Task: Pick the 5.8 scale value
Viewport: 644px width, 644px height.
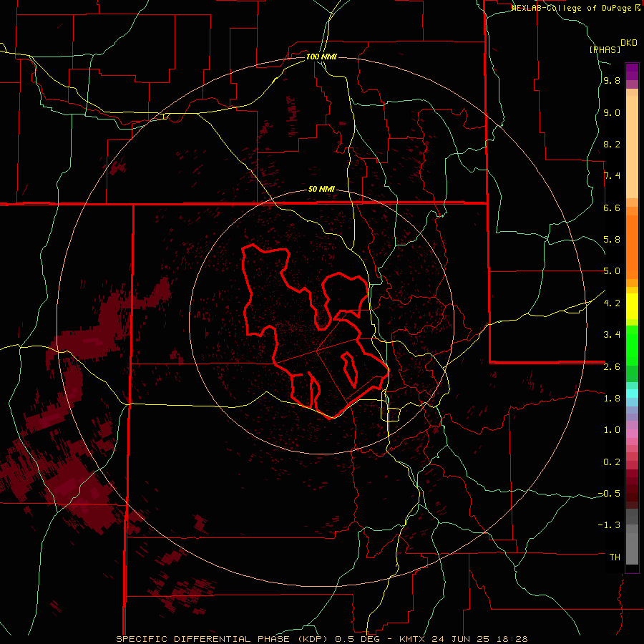Action: click(612, 240)
